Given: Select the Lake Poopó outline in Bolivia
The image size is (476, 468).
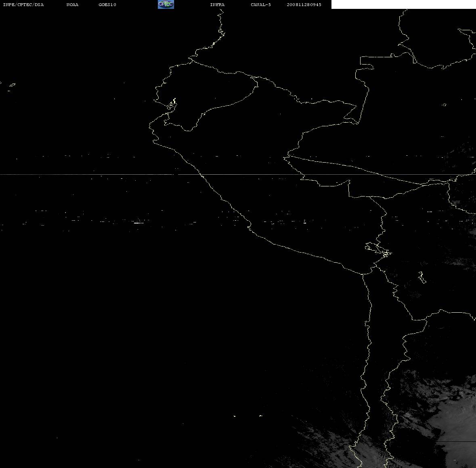Looking at the screenshot, I should pyautogui.click(x=422, y=277).
